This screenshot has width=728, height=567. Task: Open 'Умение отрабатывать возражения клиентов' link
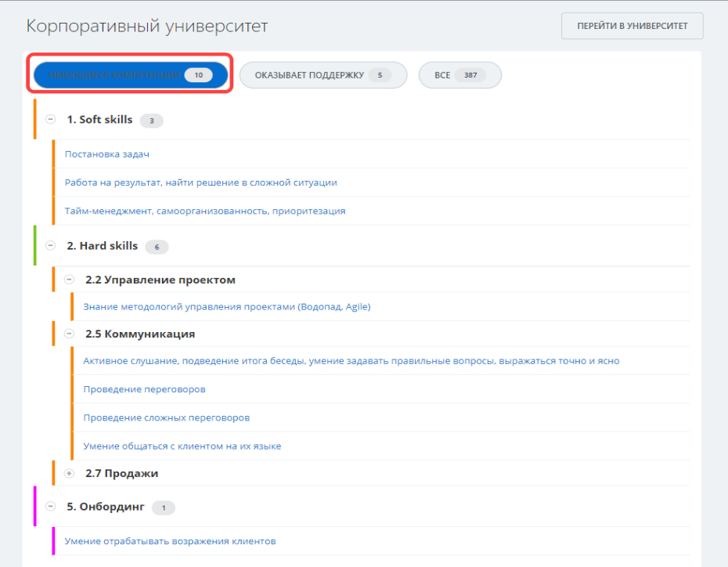tap(170, 541)
